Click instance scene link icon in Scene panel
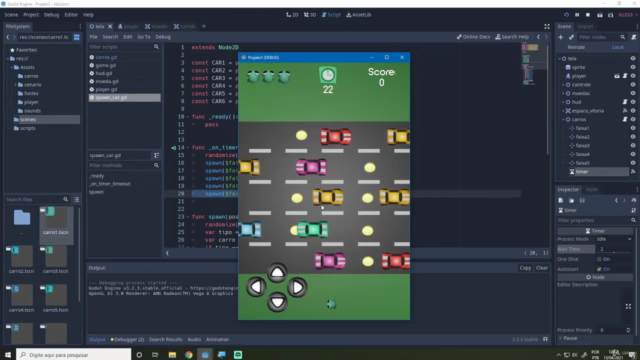 [571, 37]
